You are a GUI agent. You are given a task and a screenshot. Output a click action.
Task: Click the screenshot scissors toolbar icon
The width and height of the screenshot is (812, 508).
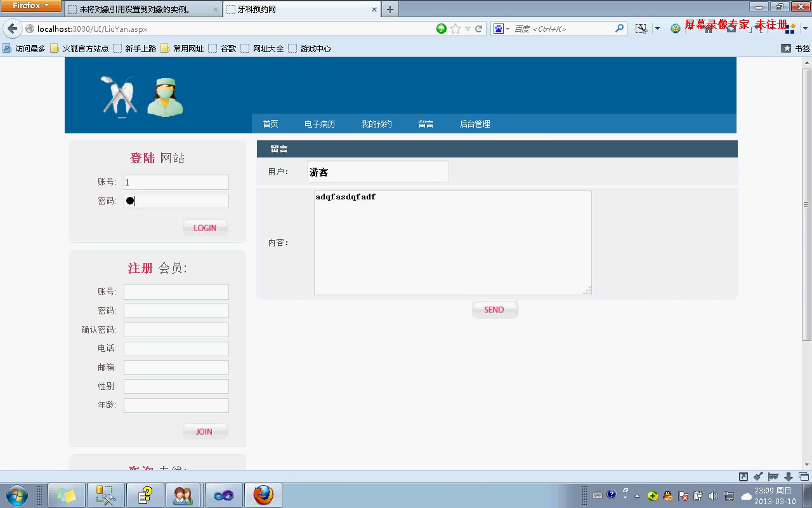[x=642, y=29]
